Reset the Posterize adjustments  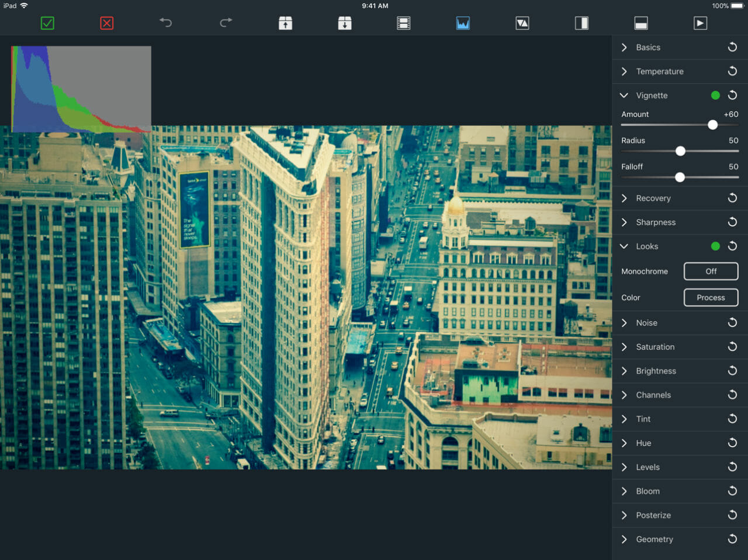732,515
